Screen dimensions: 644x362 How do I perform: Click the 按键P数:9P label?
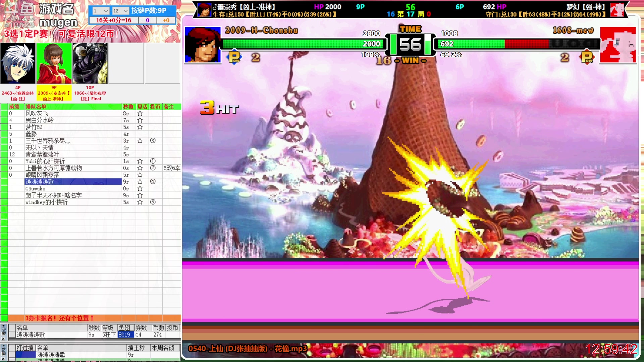pyautogui.click(x=149, y=11)
